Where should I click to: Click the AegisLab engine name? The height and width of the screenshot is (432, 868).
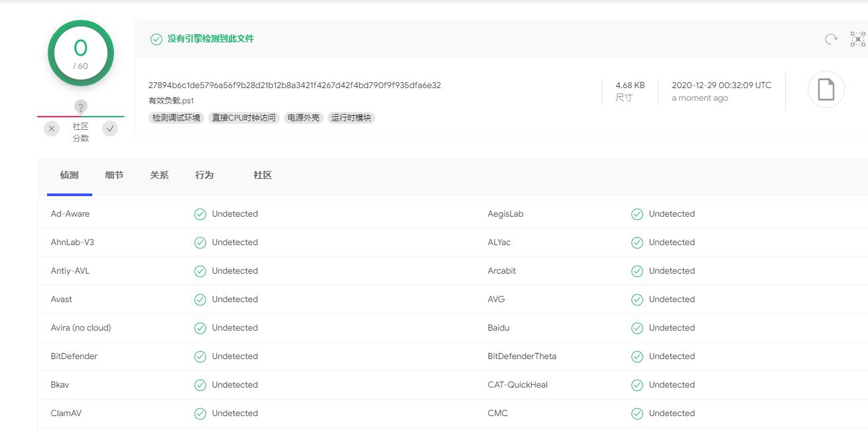506,214
